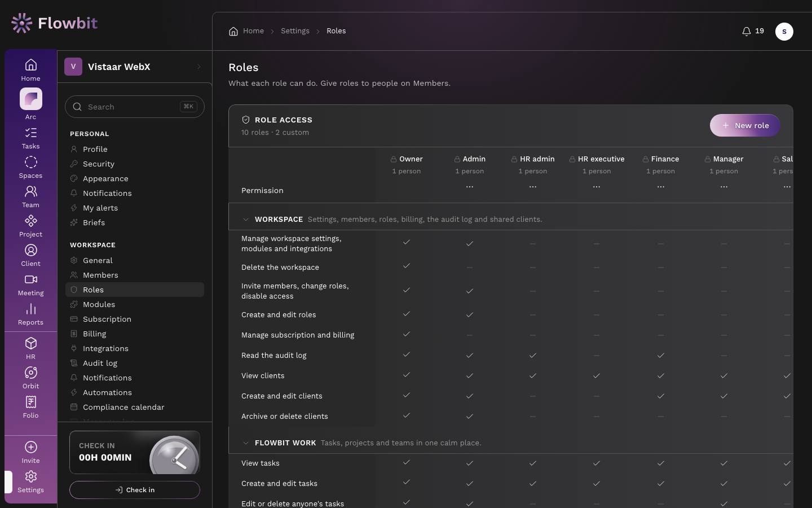This screenshot has height=508, width=812.
Task: Open the Team section icon
Action: pyautogui.click(x=31, y=192)
